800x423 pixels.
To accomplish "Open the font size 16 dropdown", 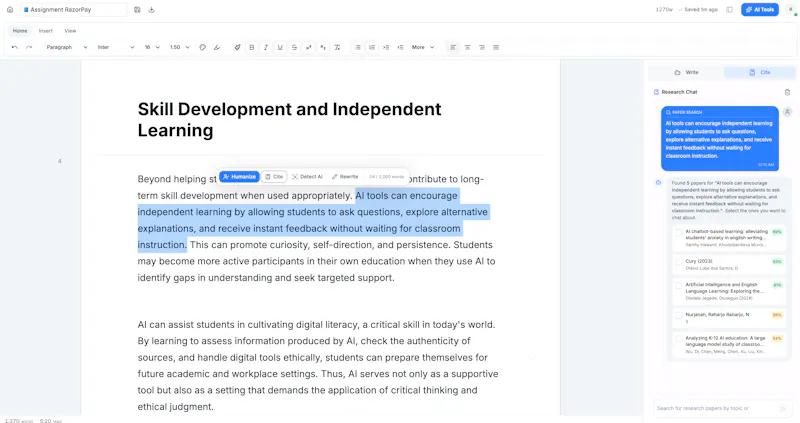I will pos(152,47).
